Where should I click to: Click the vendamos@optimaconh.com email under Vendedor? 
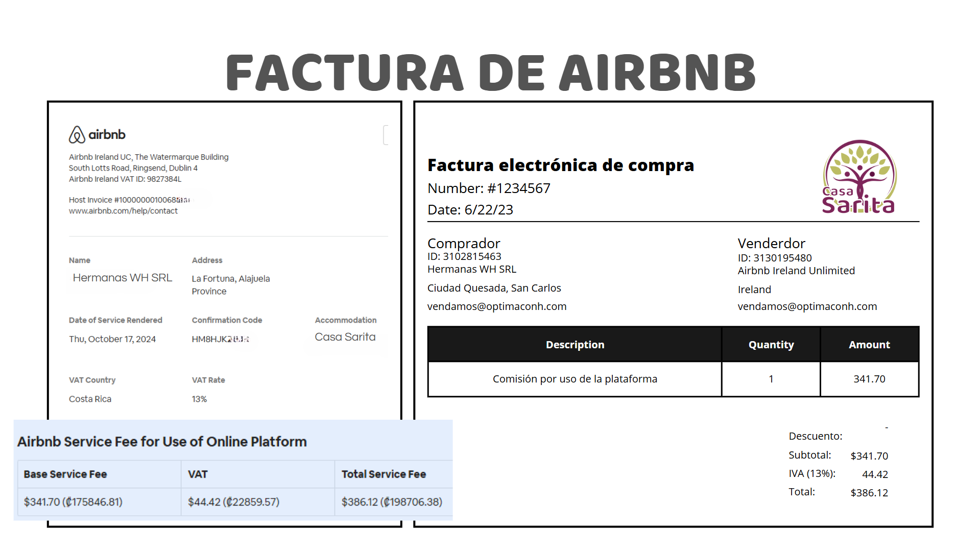[x=807, y=306]
